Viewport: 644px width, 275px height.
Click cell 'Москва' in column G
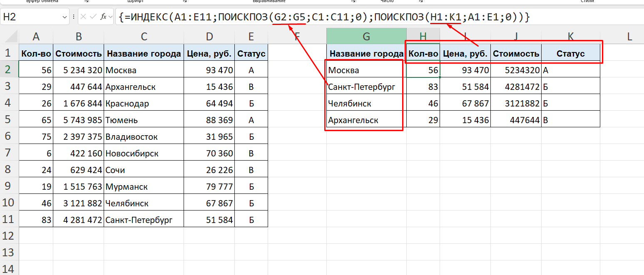[366, 70]
